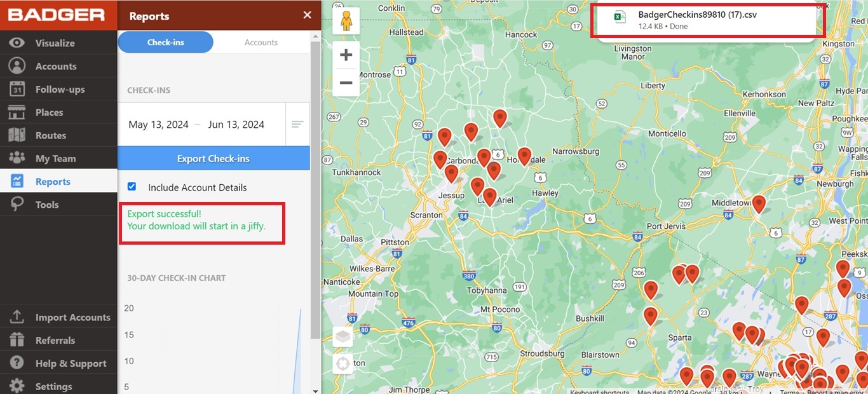Click the "Scranton" label on the map

(x=426, y=215)
